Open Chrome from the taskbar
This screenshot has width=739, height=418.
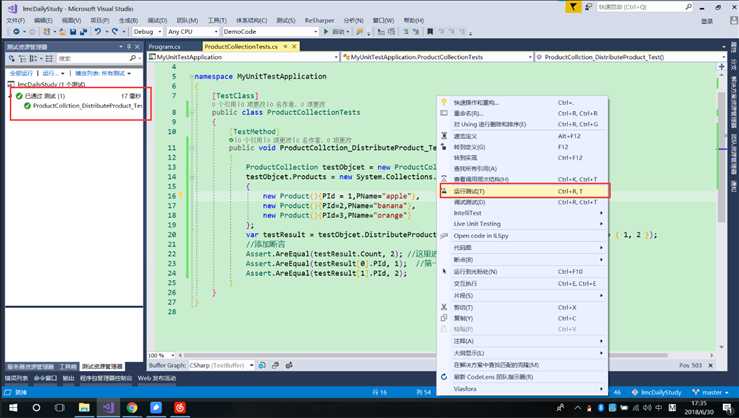[132, 407]
